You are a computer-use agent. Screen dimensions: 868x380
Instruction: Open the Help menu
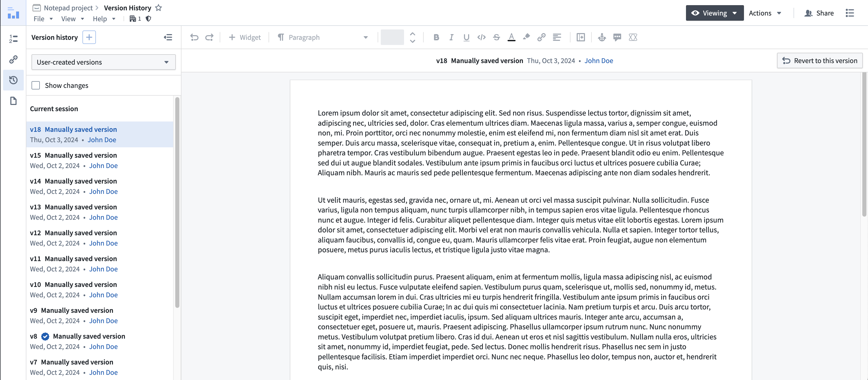click(103, 18)
